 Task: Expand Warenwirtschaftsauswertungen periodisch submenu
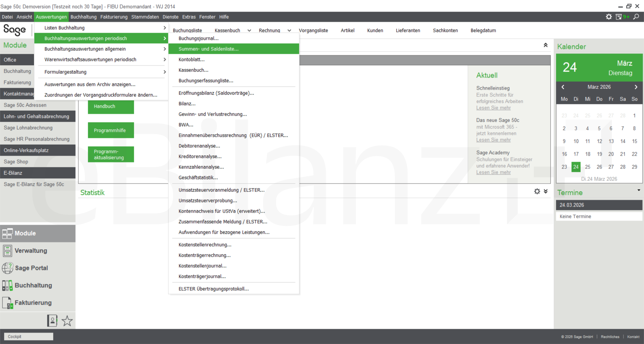101,59
